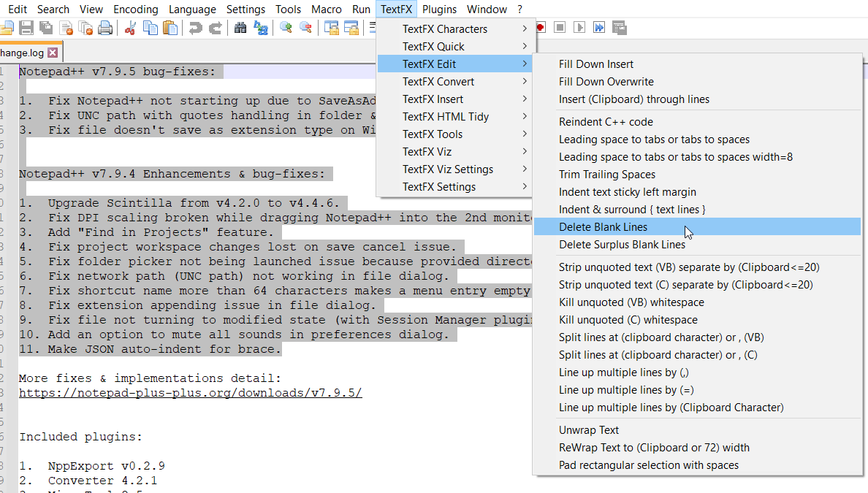Expand the TextFX Insert submenu

click(454, 99)
